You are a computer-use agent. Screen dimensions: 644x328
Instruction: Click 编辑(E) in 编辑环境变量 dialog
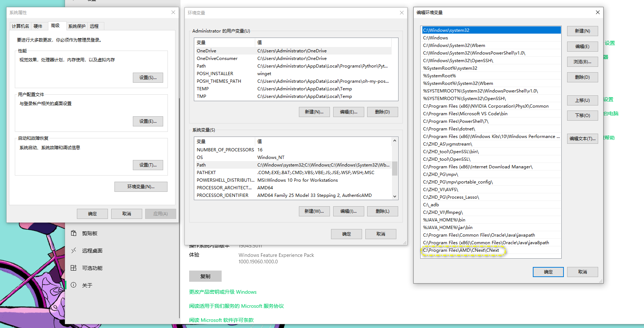pyautogui.click(x=583, y=47)
